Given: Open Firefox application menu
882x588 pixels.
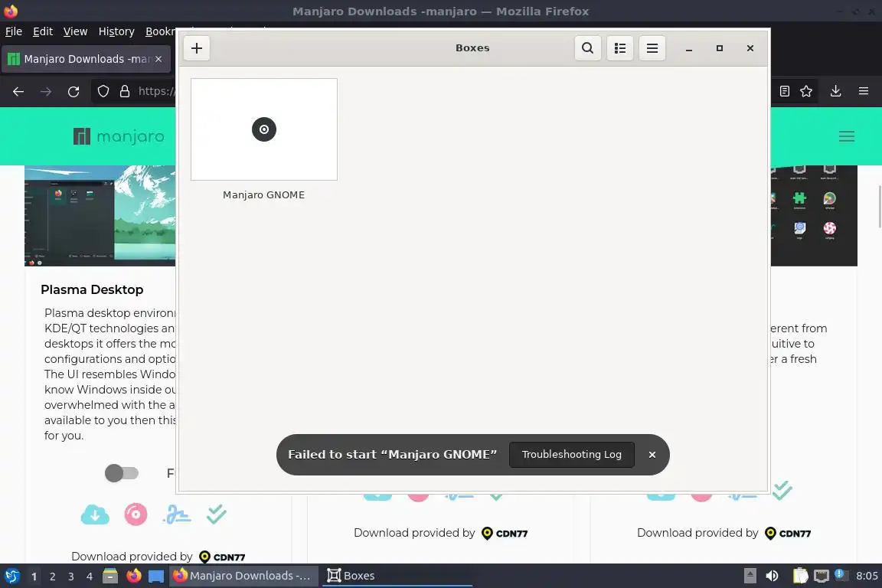Looking at the screenshot, I should coord(864,91).
